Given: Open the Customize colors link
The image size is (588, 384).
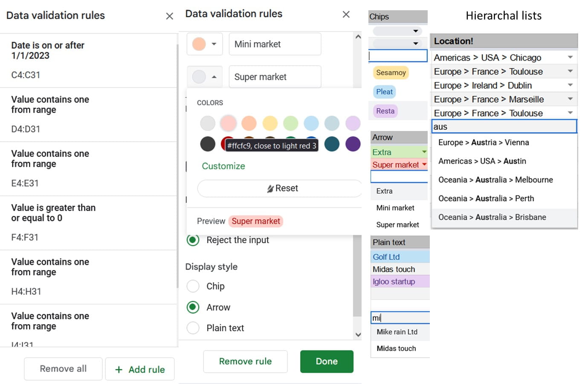Looking at the screenshot, I should pyautogui.click(x=223, y=166).
